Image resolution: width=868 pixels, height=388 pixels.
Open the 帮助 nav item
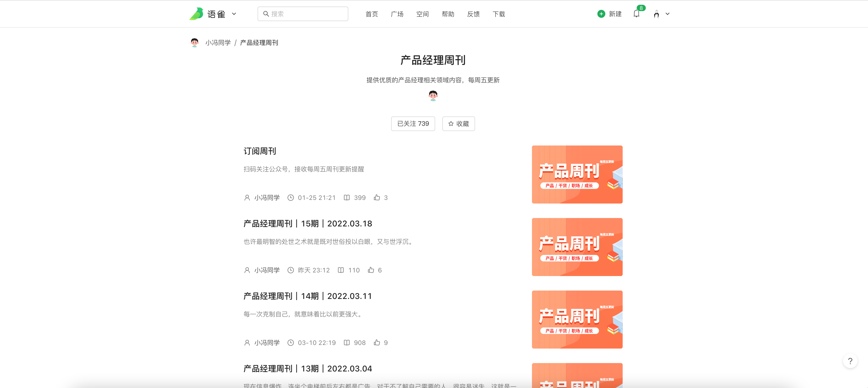(448, 14)
